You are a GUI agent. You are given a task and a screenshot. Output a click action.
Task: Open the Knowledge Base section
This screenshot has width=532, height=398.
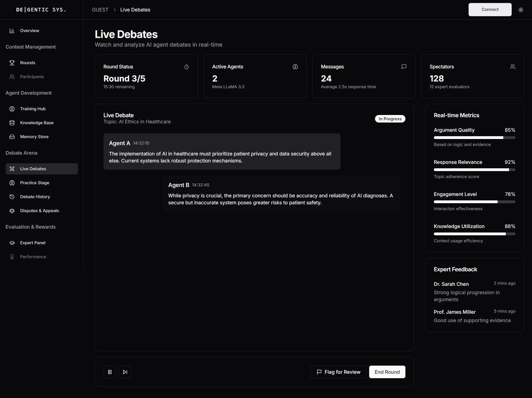coord(37,123)
